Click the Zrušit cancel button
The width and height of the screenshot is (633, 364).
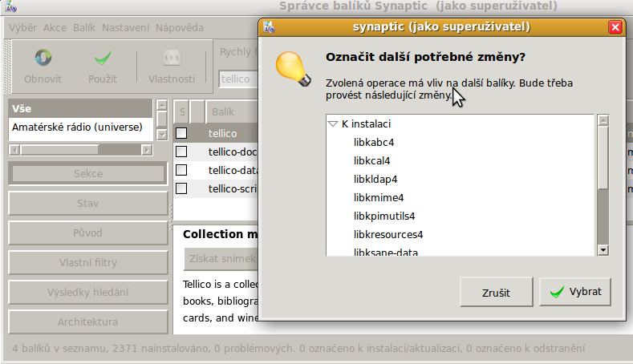(496, 292)
